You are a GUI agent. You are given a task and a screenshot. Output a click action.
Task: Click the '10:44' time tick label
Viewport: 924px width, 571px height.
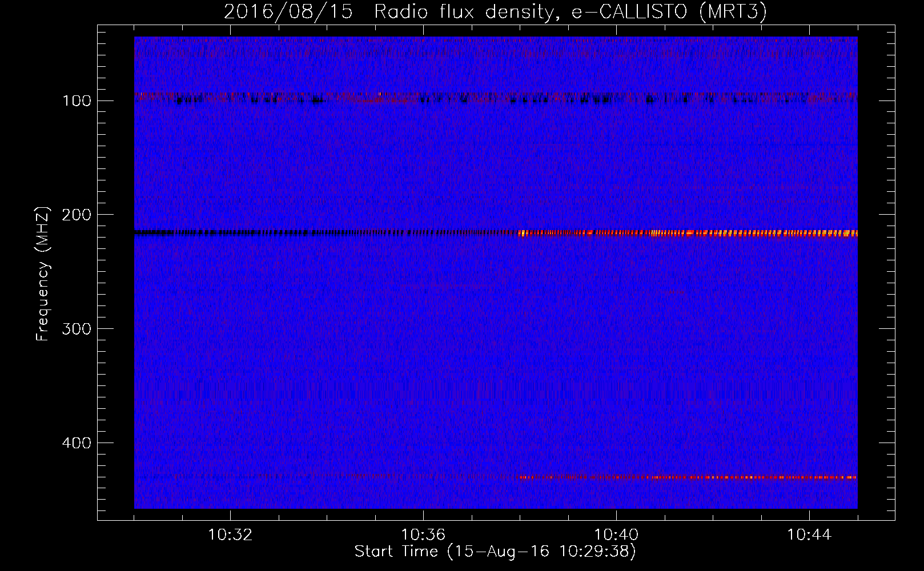coord(809,535)
